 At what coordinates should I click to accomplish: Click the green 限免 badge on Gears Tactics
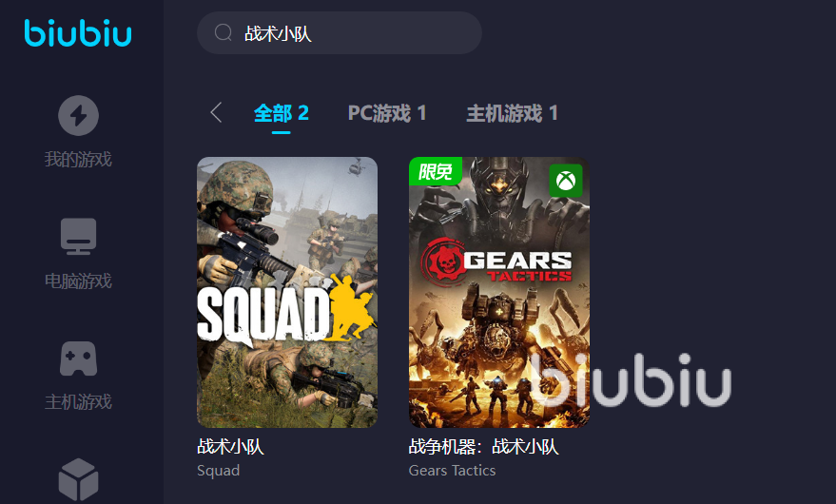click(x=435, y=171)
